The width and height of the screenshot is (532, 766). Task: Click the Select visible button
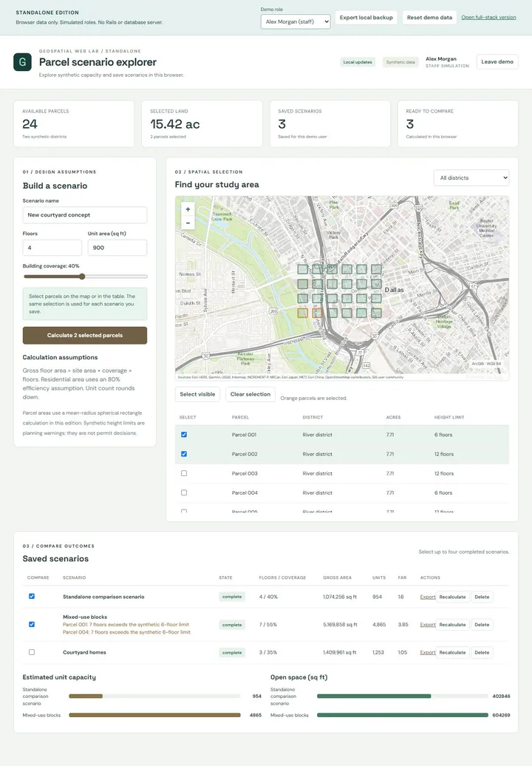coord(197,394)
